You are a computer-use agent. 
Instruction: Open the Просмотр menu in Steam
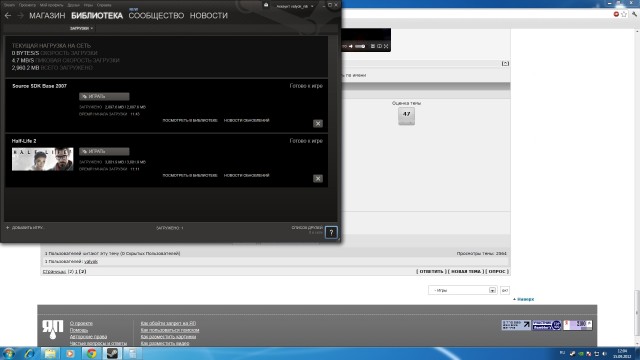click(27, 5)
